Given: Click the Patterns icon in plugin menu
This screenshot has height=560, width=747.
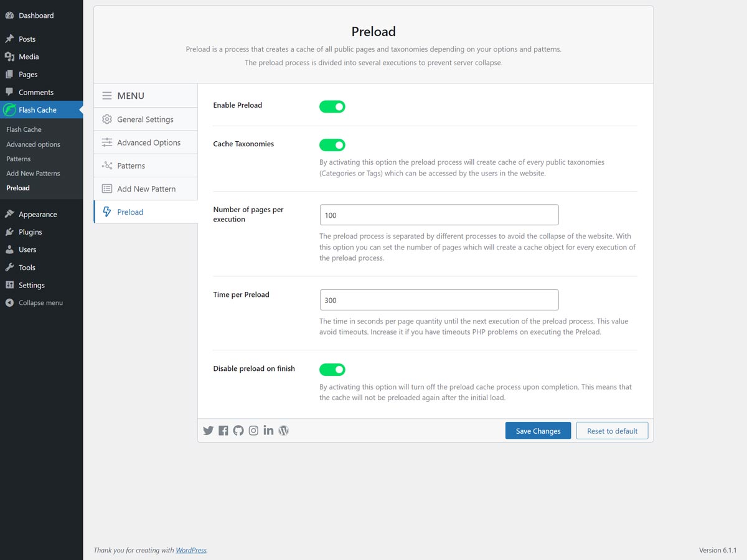Looking at the screenshot, I should [x=105, y=165].
